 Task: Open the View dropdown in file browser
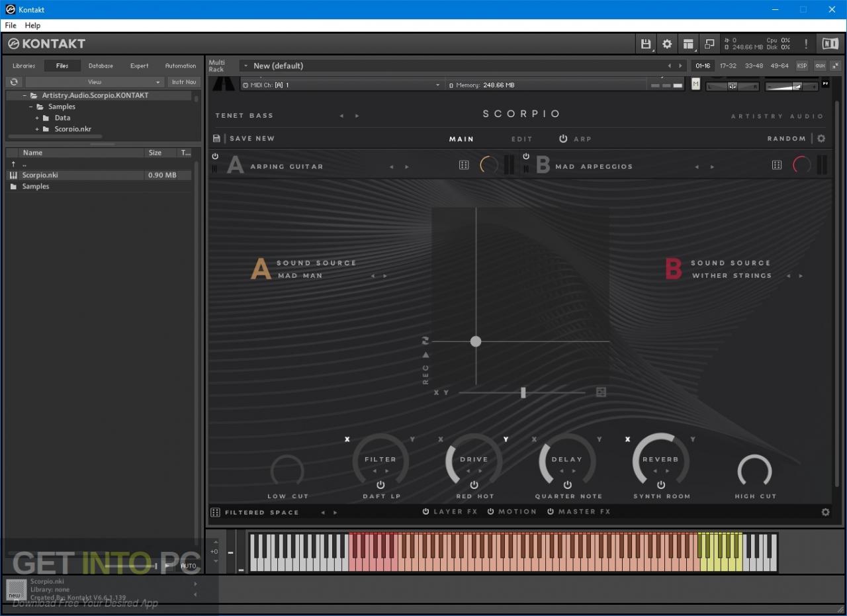(95, 82)
